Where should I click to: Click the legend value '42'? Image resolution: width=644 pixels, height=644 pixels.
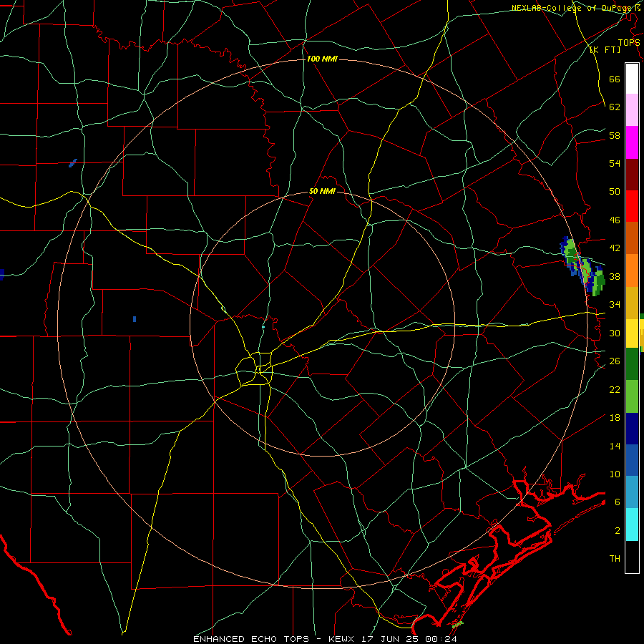coord(615,248)
